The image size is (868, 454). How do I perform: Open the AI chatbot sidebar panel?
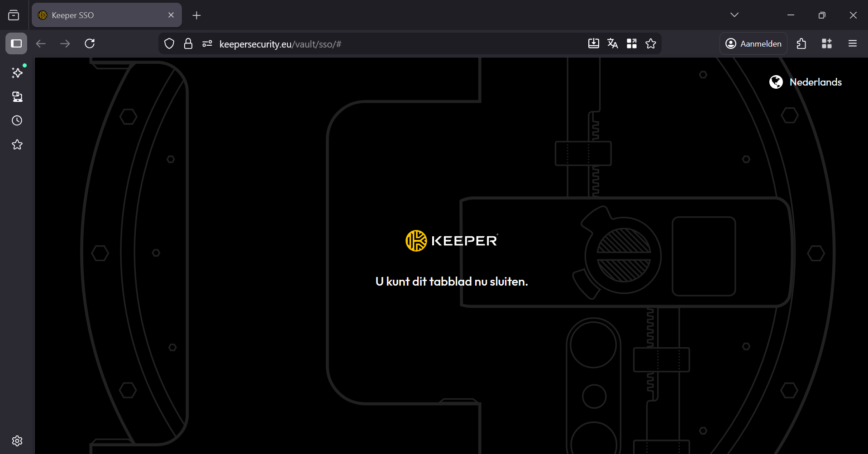pos(17,72)
